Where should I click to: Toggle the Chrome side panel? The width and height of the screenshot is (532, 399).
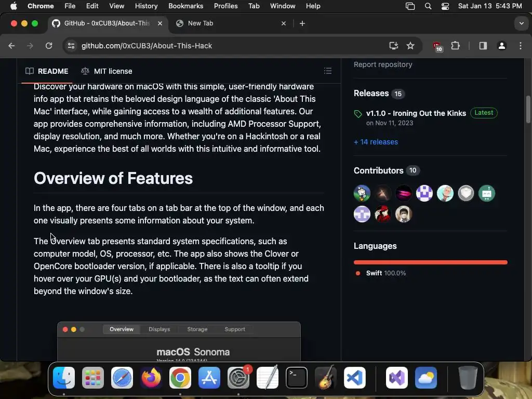pos(483,46)
